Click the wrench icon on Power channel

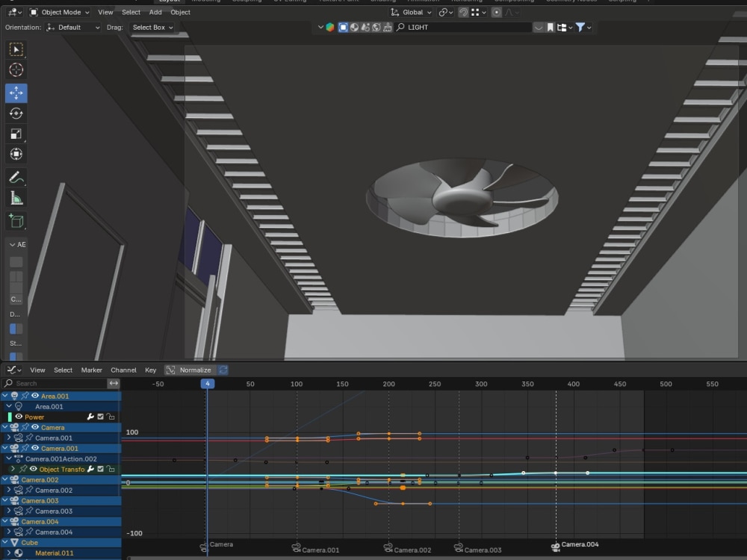tap(90, 417)
